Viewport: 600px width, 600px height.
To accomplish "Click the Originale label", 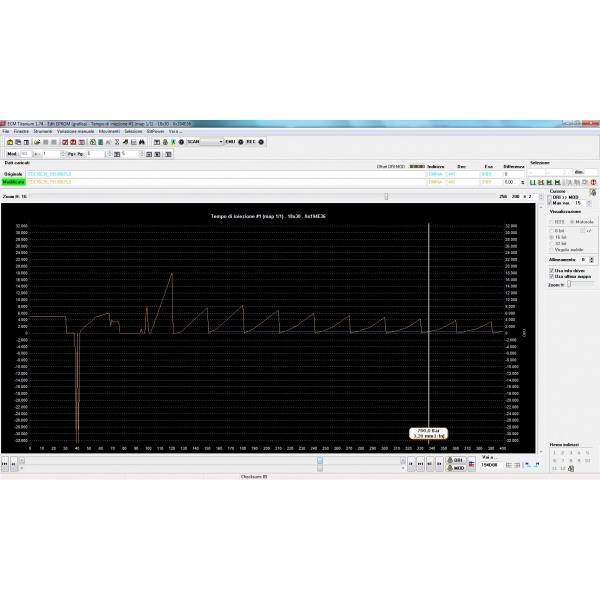I will coord(13,174).
